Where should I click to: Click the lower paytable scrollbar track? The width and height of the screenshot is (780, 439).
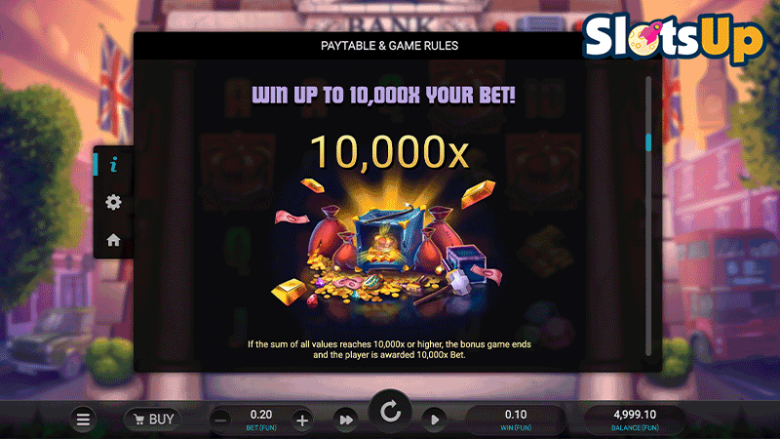point(648,254)
